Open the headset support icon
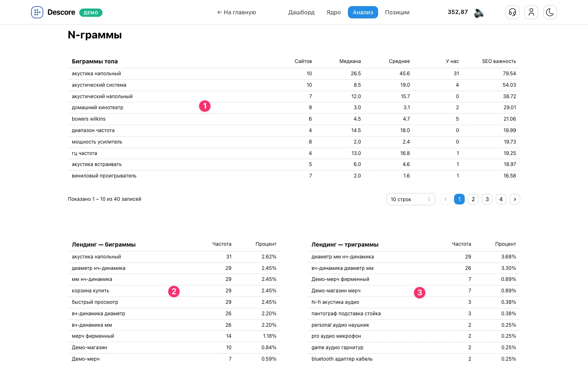588x368 pixels. [512, 12]
